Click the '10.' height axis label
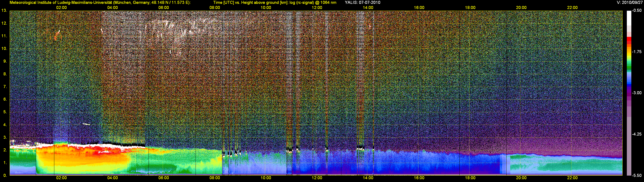 pyautogui.click(x=4, y=48)
